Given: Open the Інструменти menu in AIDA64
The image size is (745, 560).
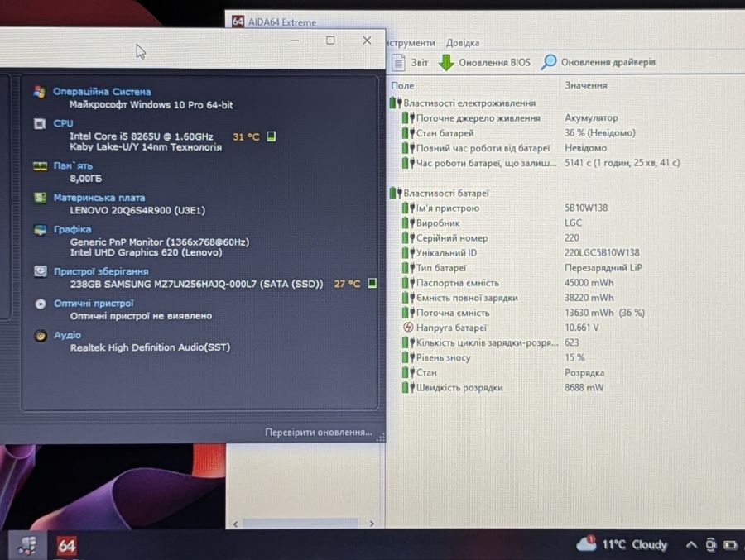Looking at the screenshot, I should [411, 43].
